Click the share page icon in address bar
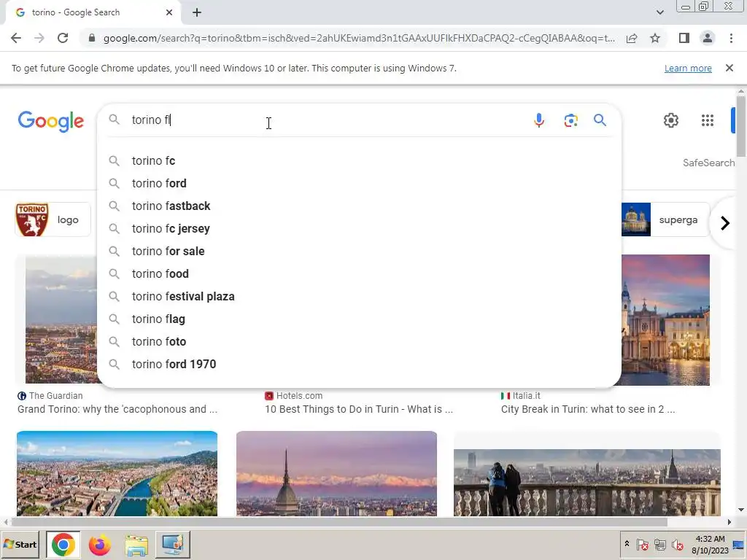The image size is (747, 560). coord(632,38)
